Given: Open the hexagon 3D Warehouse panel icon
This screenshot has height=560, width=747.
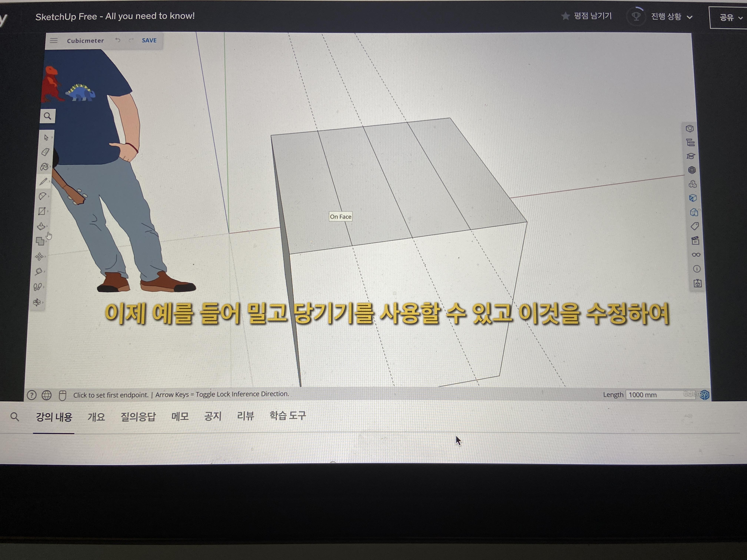Looking at the screenshot, I should [x=692, y=170].
